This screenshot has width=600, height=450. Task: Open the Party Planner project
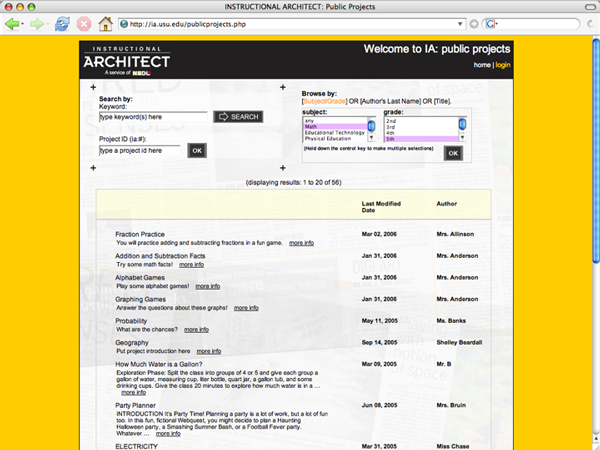(x=135, y=406)
